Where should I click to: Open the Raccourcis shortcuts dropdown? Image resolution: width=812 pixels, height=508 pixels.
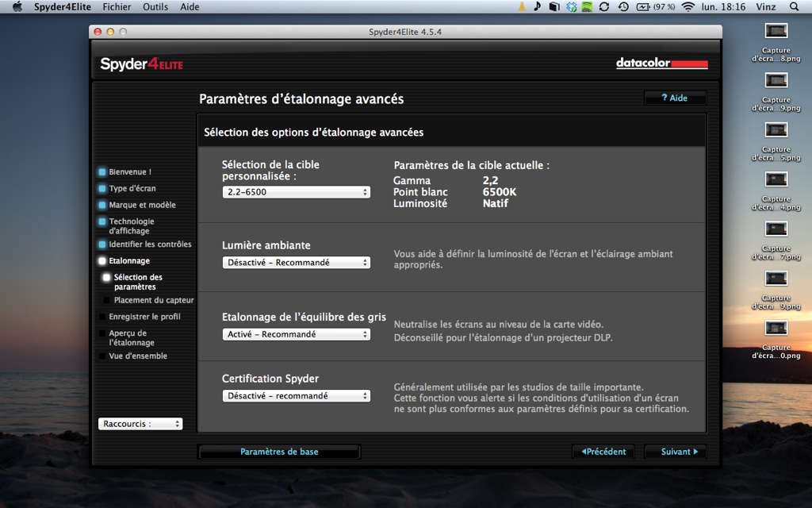(x=140, y=424)
